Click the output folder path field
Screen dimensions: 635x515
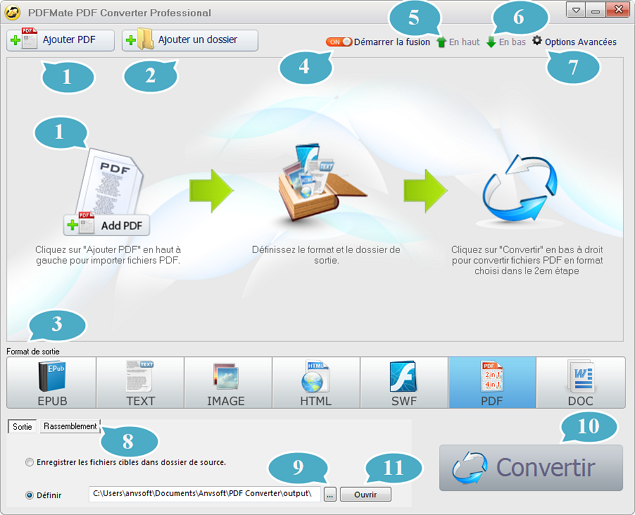205,494
